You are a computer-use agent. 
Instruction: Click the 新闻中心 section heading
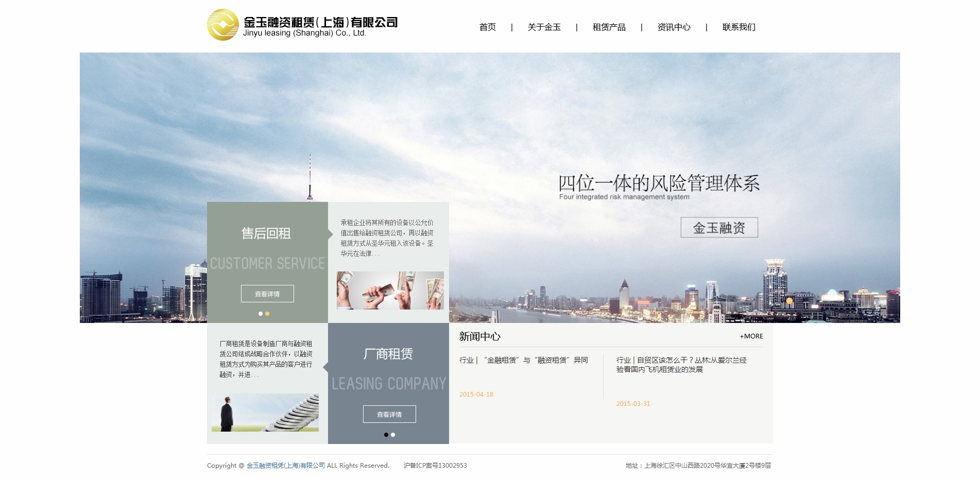point(480,336)
